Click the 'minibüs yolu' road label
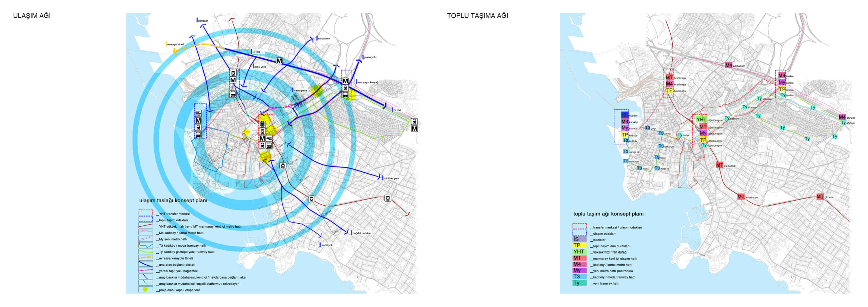 [x=391, y=178]
